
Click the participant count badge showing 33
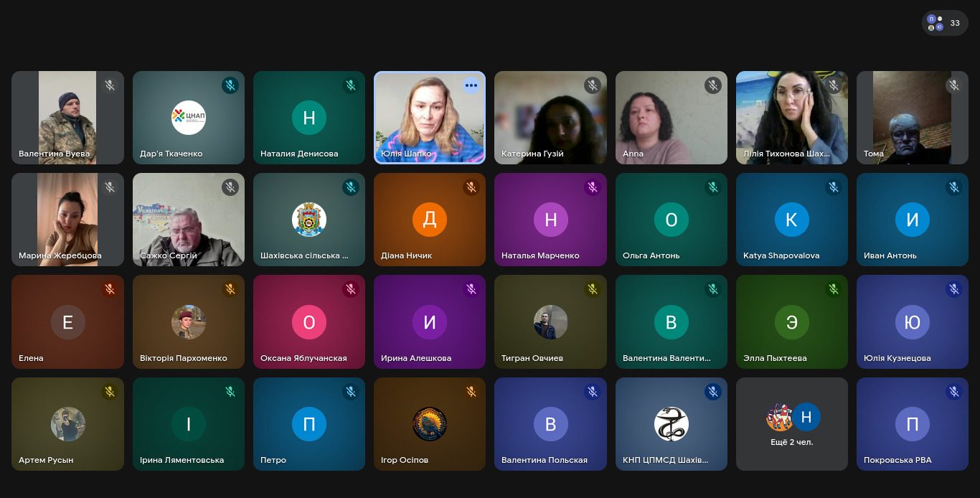coord(944,23)
